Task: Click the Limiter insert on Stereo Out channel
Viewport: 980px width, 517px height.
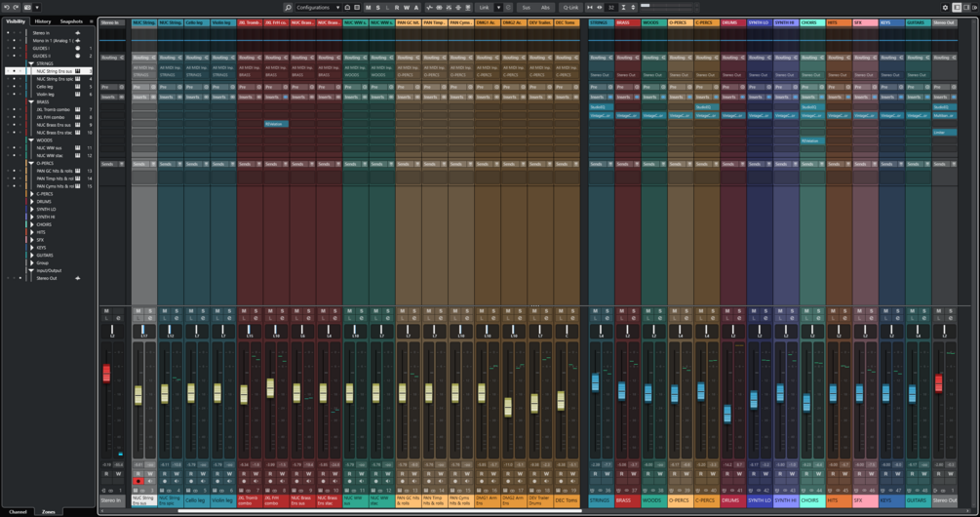Action: click(944, 133)
